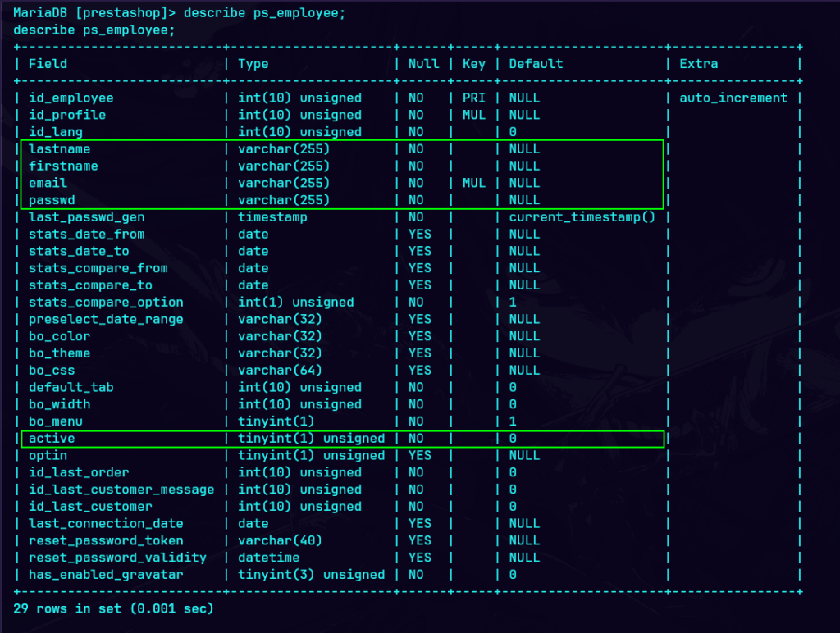Screen dimensions: 840x633
Task: Select the 'reset_password_validity' field name
Action: coord(117,558)
